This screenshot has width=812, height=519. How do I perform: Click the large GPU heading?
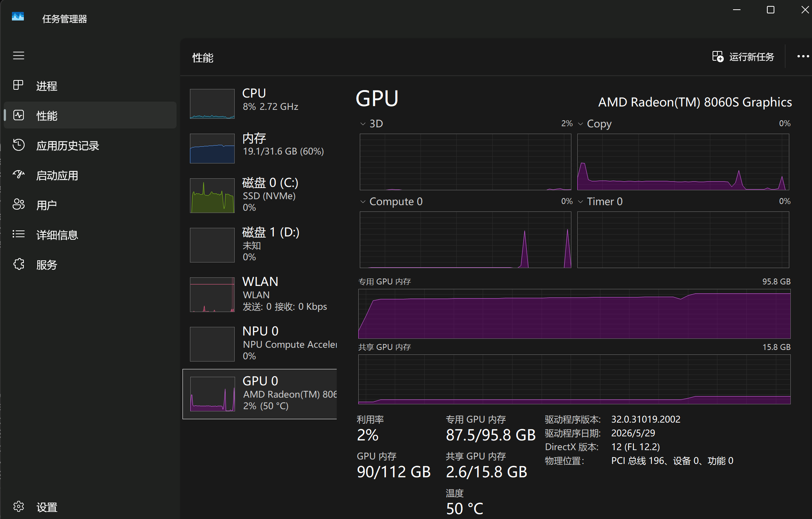(377, 99)
